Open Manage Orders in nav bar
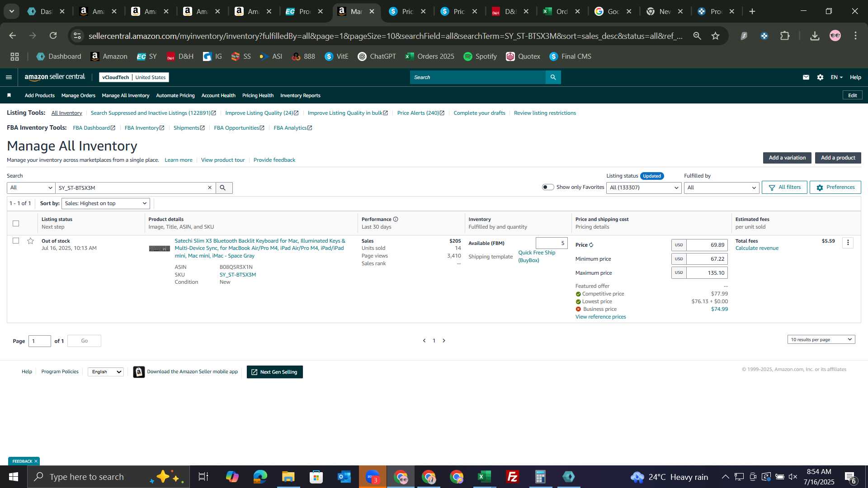This screenshot has width=868, height=488. pyautogui.click(x=78, y=95)
